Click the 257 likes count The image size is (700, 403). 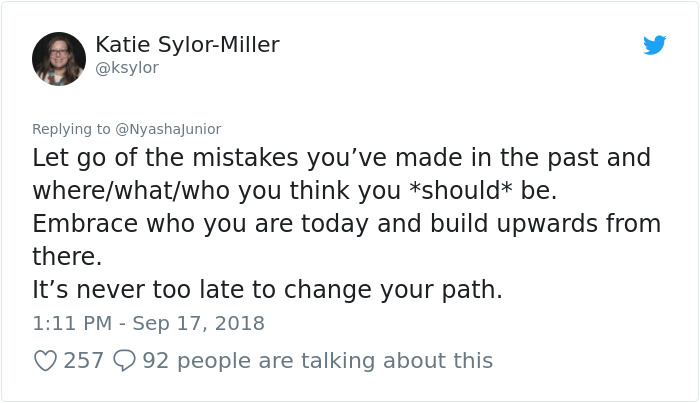click(x=83, y=360)
